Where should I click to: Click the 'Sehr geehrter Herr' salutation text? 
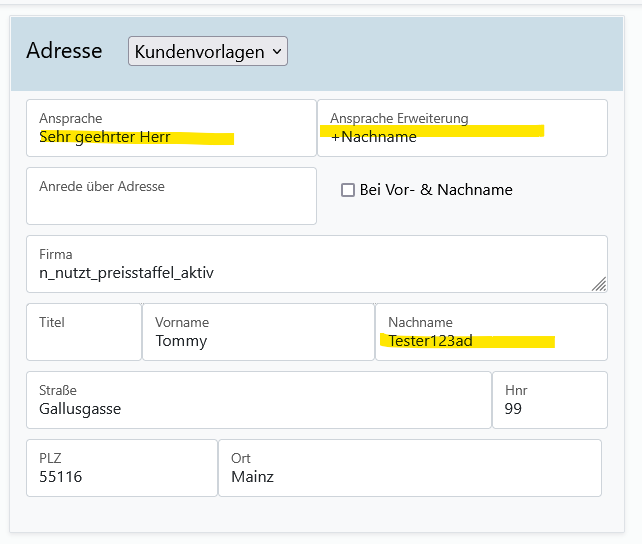tap(105, 137)
